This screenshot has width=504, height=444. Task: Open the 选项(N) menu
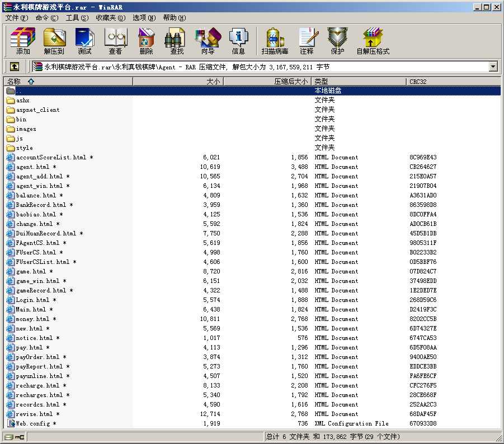[x=144, y=18]
